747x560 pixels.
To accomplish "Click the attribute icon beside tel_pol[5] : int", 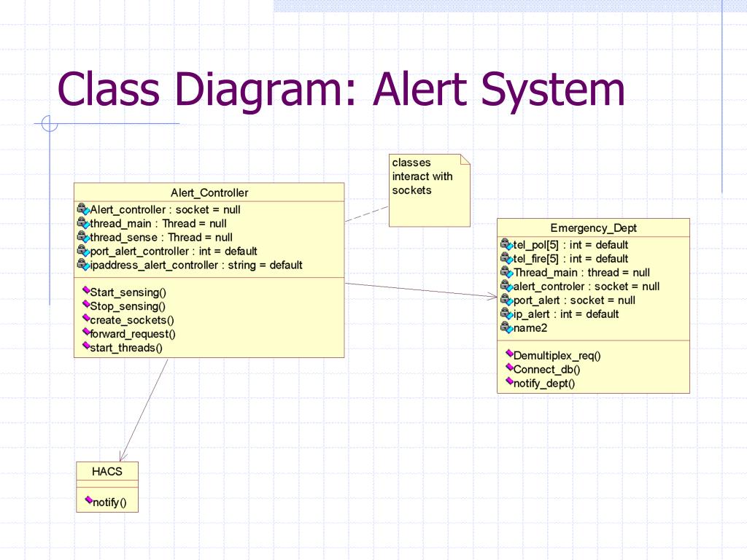I will coord(506,244).
